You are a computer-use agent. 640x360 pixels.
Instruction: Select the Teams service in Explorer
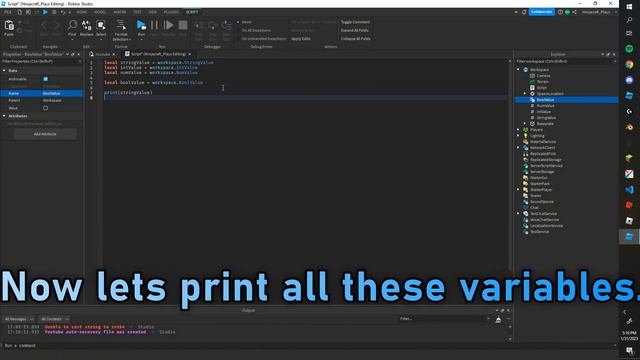click(535, 196)
